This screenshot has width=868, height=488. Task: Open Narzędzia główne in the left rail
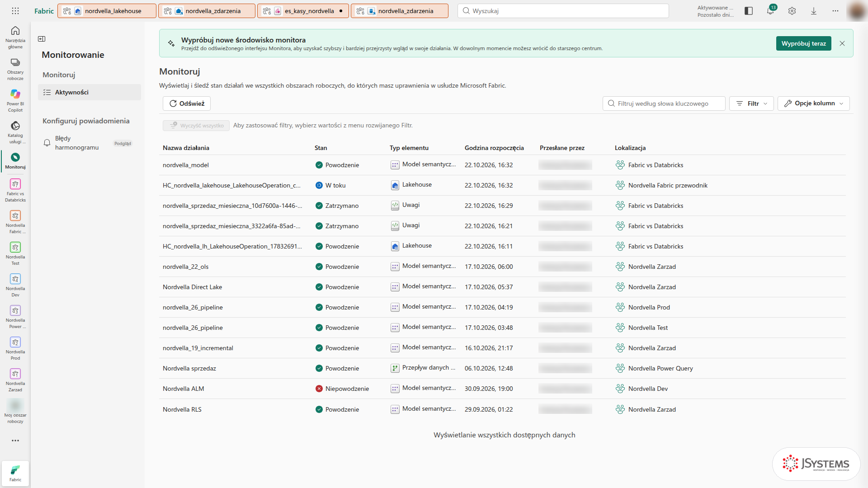coord(15,37)
